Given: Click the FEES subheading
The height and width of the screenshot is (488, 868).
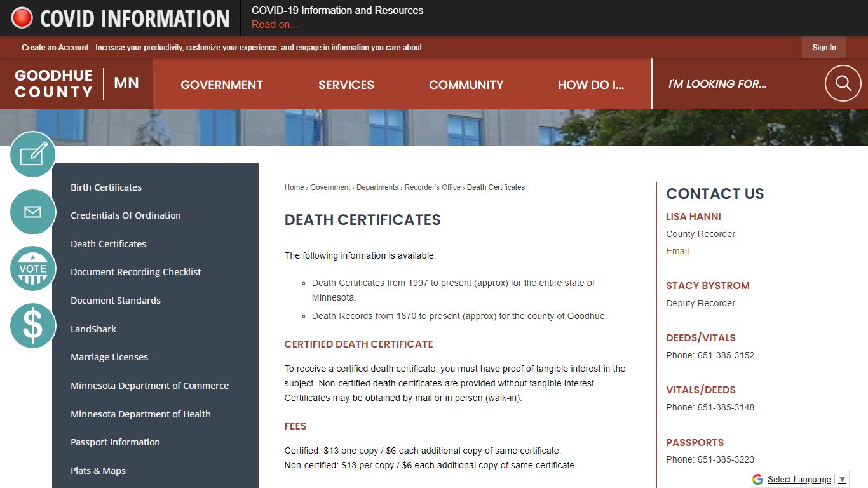Looking at the screenshot, I should pos(295,426).
